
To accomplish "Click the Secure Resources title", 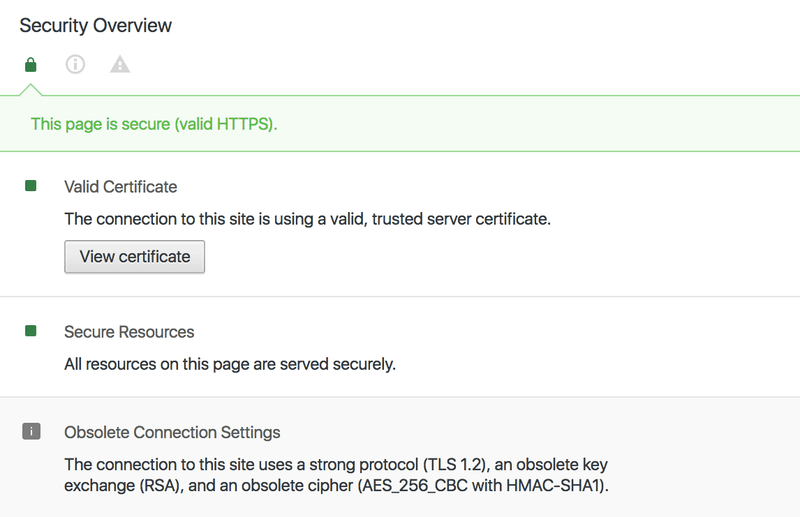I will (129, 332).
